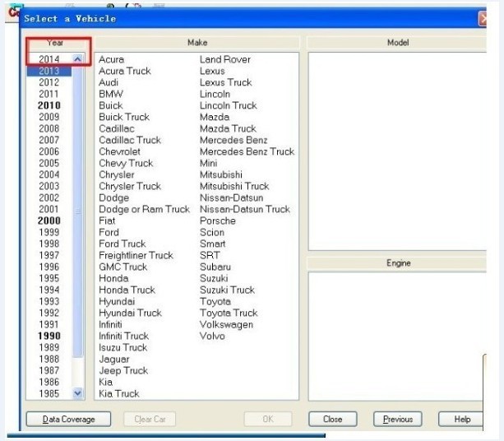Select Chevy Truck make

point(126,163)
